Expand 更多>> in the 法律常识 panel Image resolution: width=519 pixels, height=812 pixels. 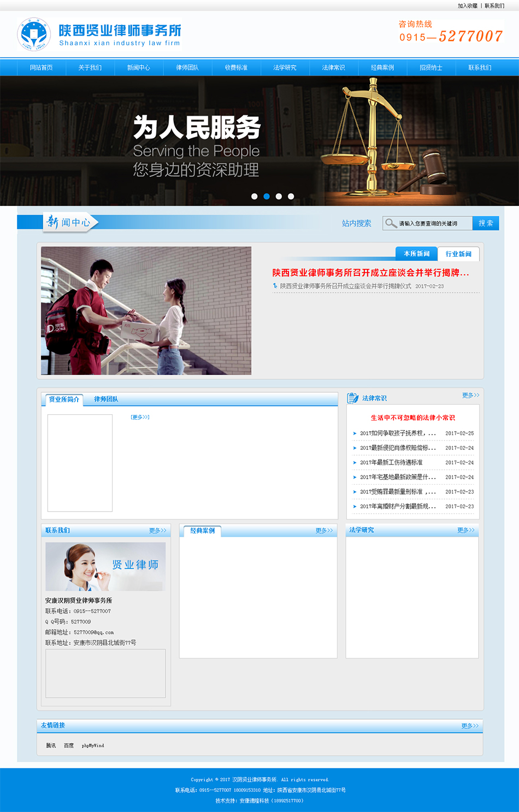pyautogui.click(x=470, y=395)
